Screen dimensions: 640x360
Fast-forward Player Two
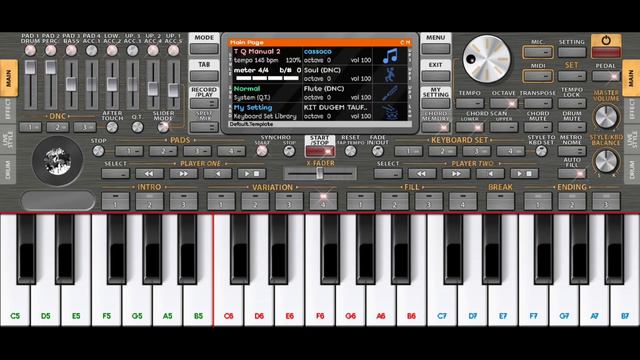tap(456, 173)
